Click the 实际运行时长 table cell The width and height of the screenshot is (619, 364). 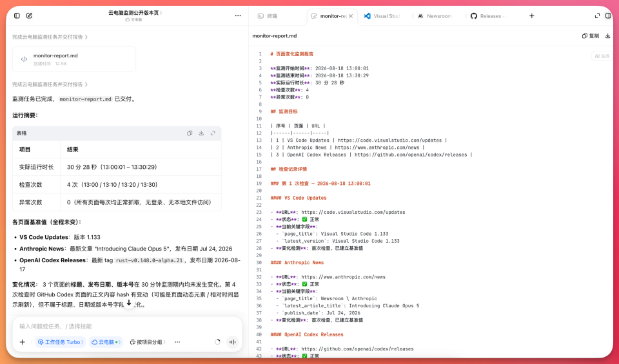pos(36,168)
